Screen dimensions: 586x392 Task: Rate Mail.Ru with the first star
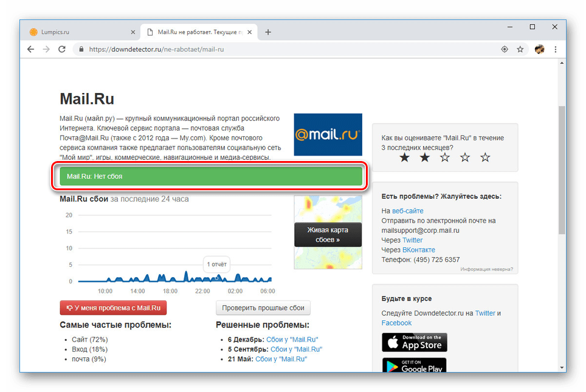pos(404,157)
